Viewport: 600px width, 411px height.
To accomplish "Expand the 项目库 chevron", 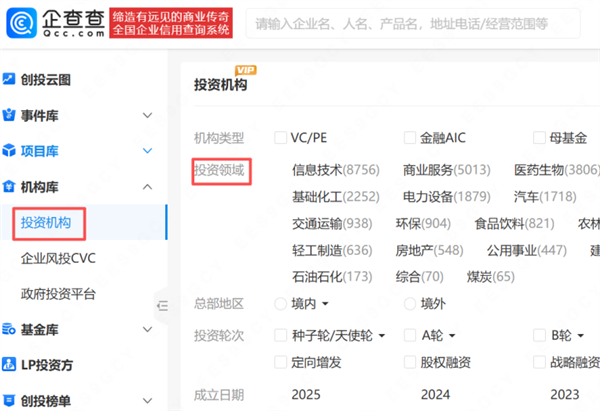I will tap(147, 151).
